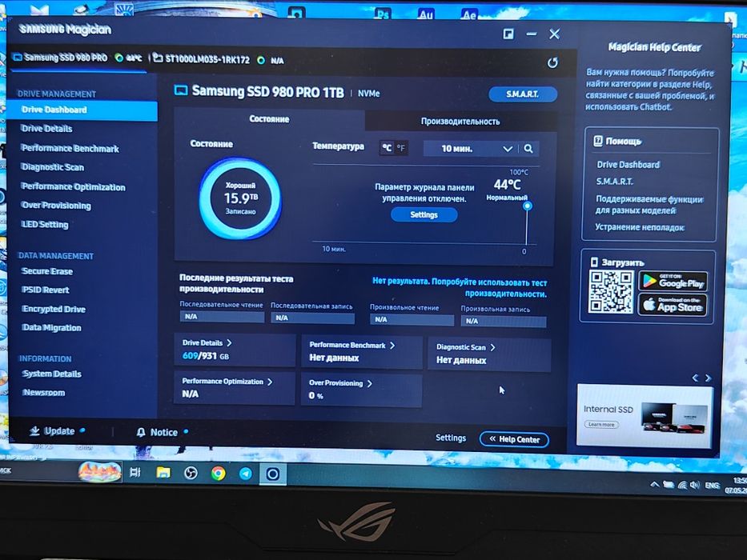Click Samsung Magician taskbar icon
Screen dimensions: 747x560
pos(273,474)
